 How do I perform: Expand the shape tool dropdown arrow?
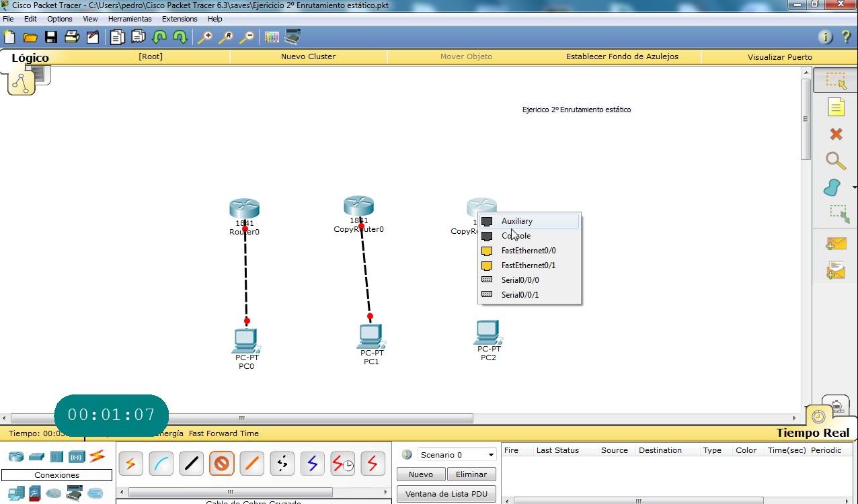pyautogui.click(x=854, y=187)
